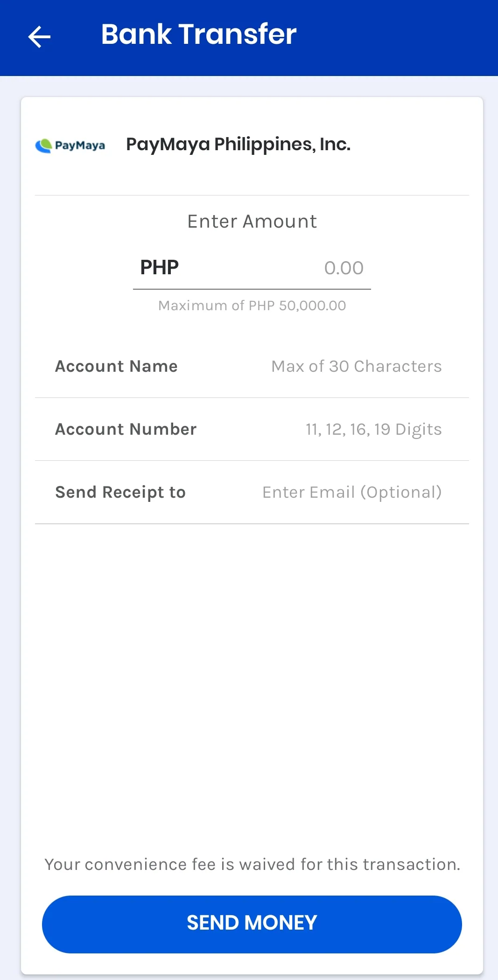Tap the Maximum of PHP 50,000.00 hint
This screenshot has width=498, height=980.
click(252, 306)
